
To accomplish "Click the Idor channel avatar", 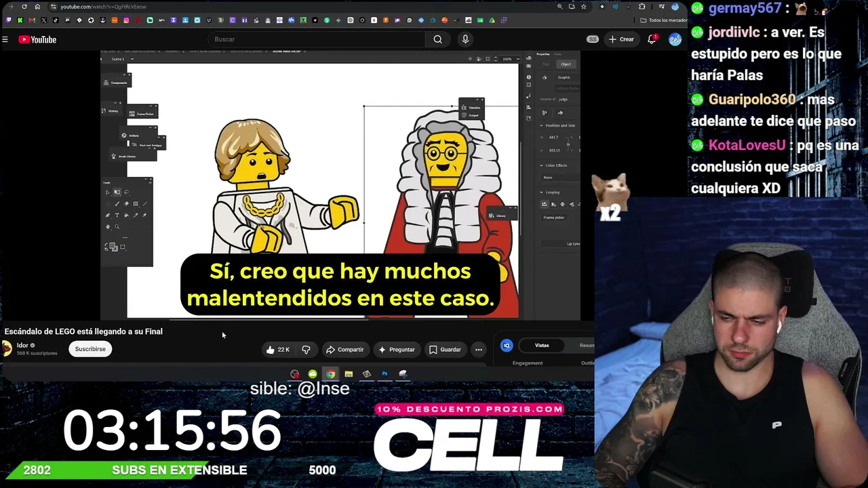I will point(7,348).
